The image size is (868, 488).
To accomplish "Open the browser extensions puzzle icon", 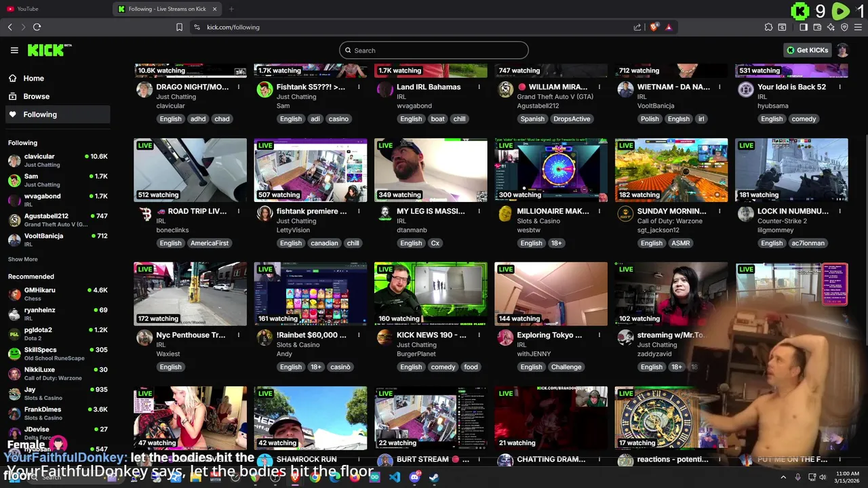I will tap(768, 27).
